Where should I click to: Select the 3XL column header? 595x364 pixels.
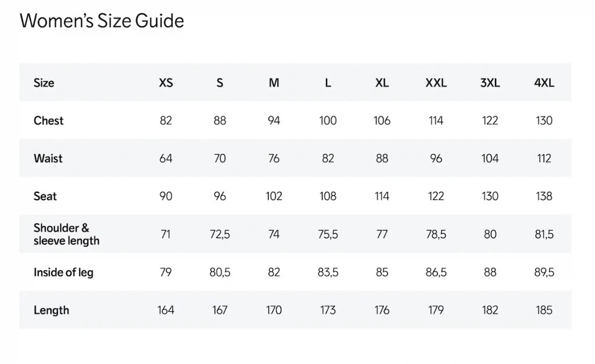[490, 83]
